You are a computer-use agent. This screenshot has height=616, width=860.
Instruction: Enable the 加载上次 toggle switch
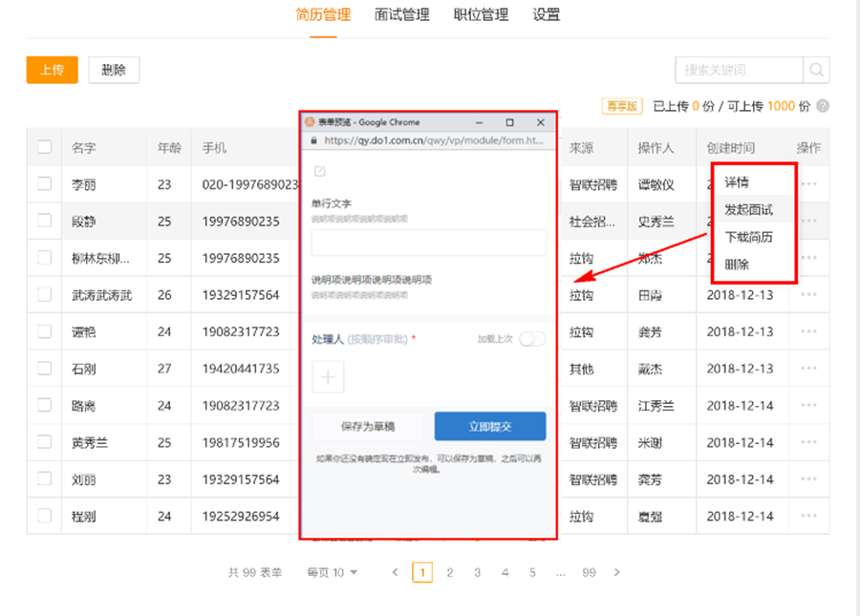532,339
